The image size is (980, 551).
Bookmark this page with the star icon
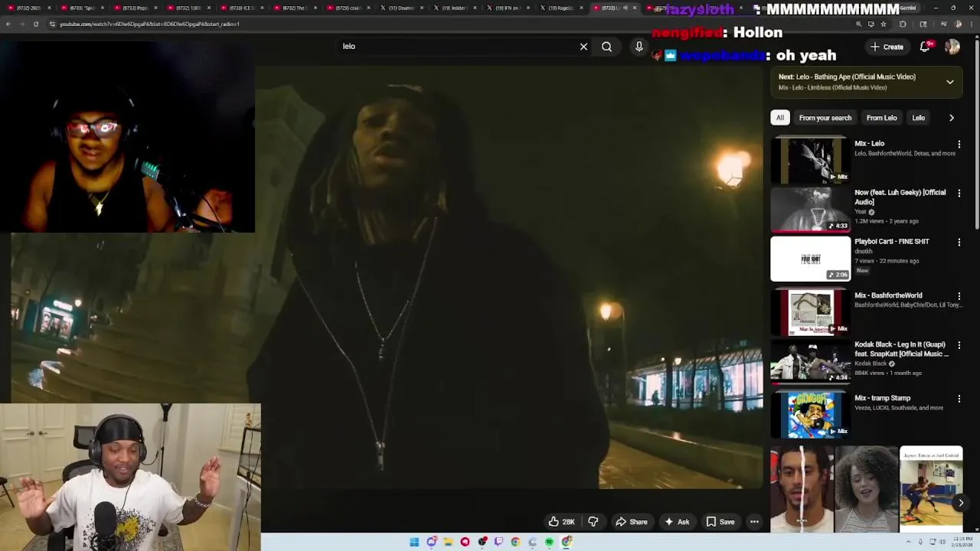tap(884, 24)
